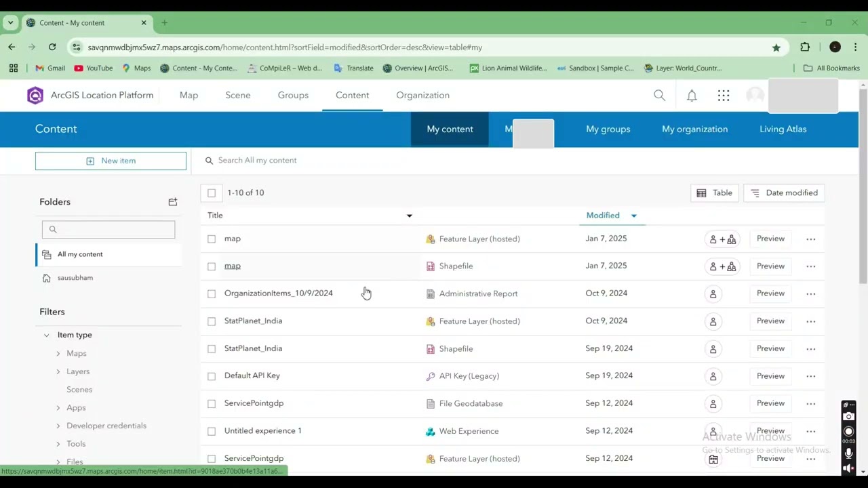This screenshot has width=868, height=488.
Task: Reload the page with browser refresh icon
Action: (52, 47)
